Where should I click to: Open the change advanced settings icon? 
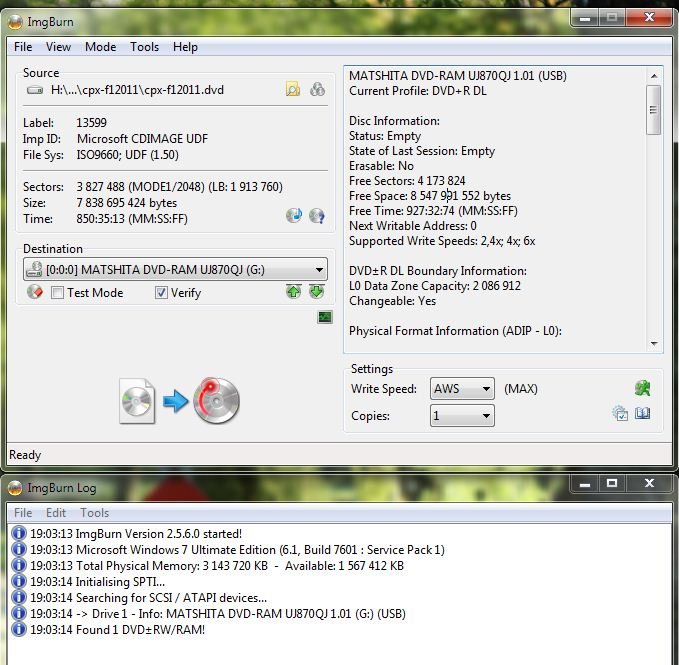coord(620,413)
